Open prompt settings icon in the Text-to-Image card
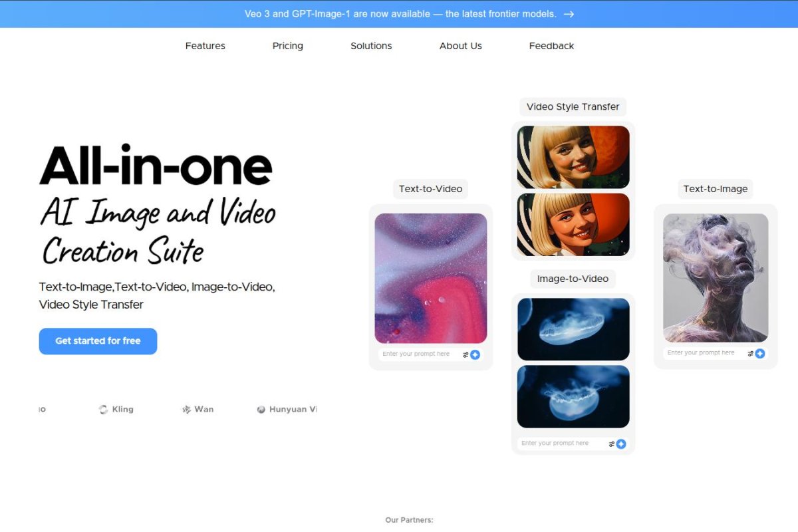Viewport: 798px width, 532px height. pos(749,353)
